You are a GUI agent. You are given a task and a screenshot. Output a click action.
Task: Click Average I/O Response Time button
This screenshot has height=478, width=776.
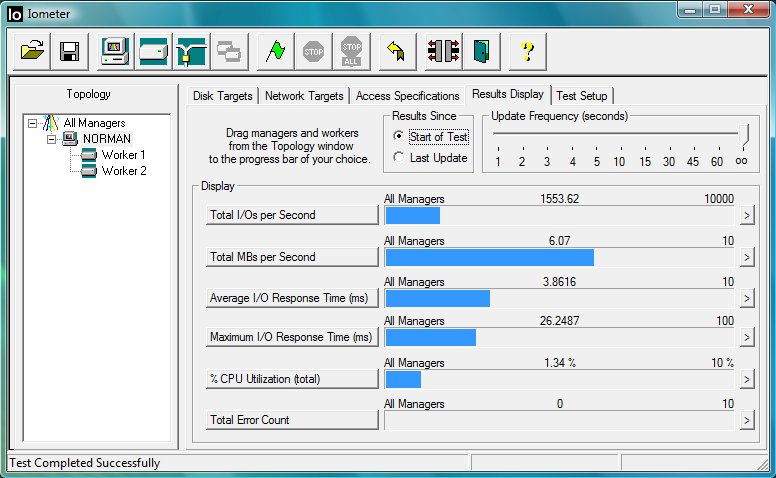coord(292,298)
